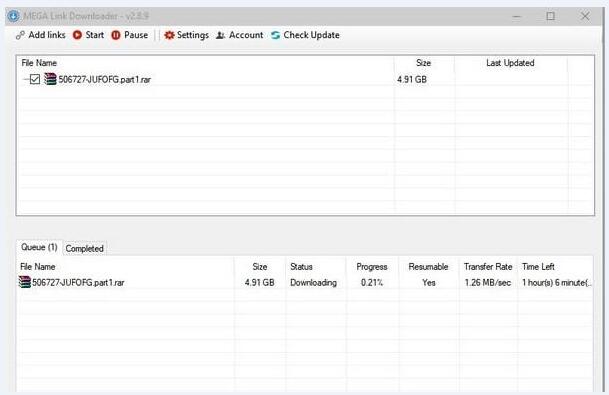
Task: Close the MEGA Link Downloader window
Action: click(x=585, y=16)
